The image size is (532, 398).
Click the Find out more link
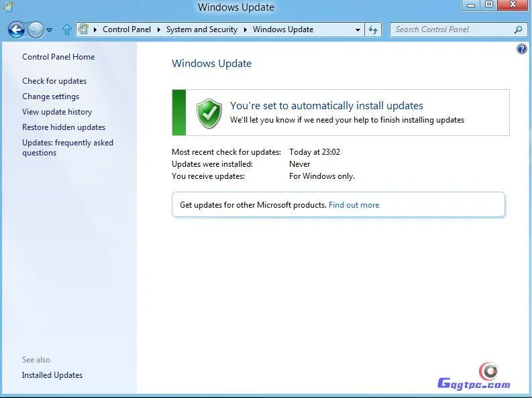tap(354, 205)
